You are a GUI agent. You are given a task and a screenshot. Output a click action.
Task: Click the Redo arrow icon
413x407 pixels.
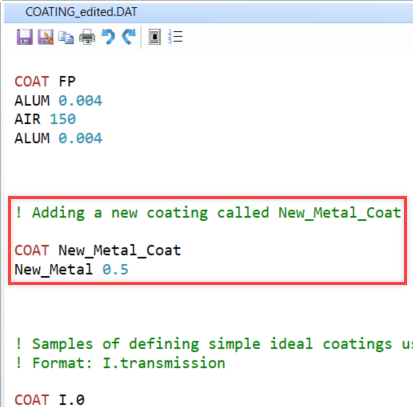point(129,37)
